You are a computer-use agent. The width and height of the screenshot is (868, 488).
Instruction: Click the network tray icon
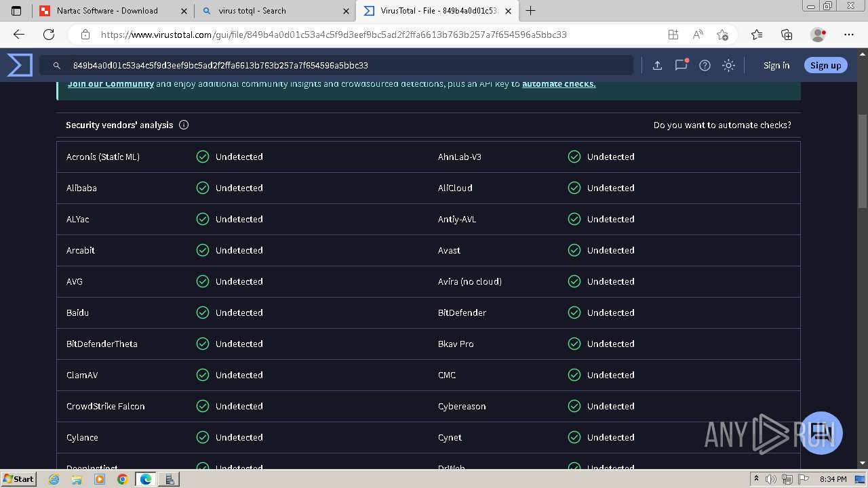coord(787,479)
